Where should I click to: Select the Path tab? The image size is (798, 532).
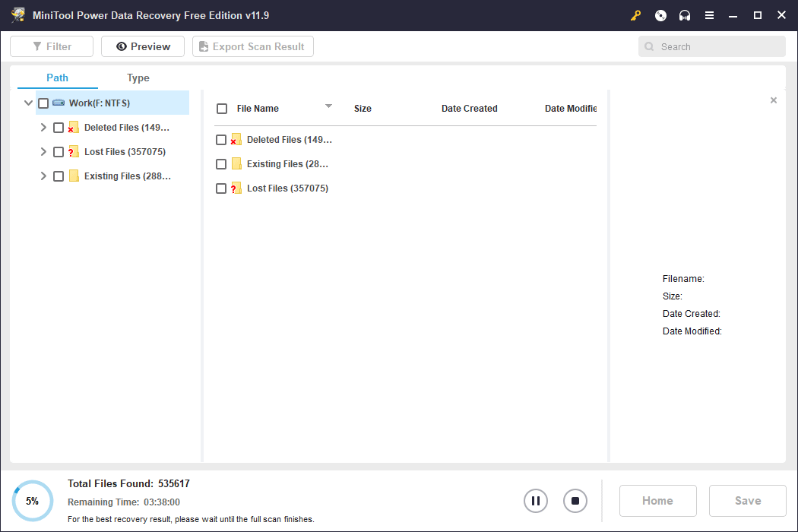coord(56,78)
